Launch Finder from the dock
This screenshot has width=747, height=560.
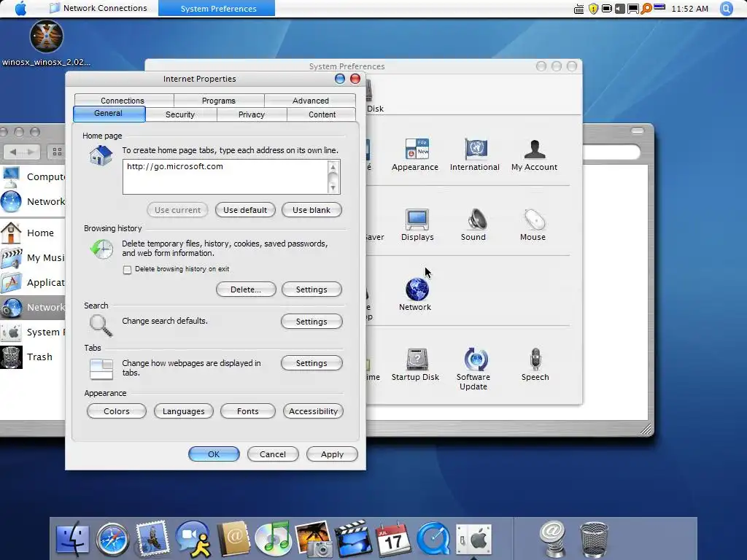tap(72, 539)
